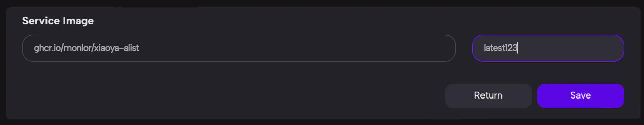Apply the new tag via Save
This screenshot has height=125, width=644.
tap(581, 96)
